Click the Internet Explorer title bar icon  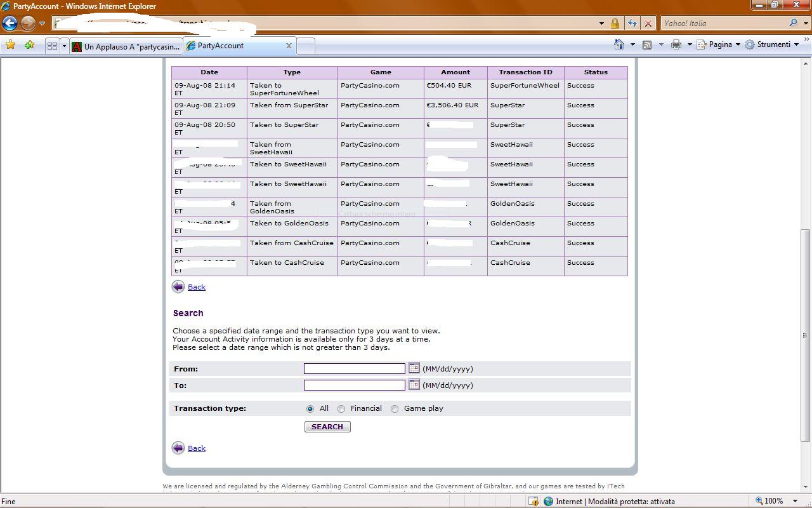(6, 6)
